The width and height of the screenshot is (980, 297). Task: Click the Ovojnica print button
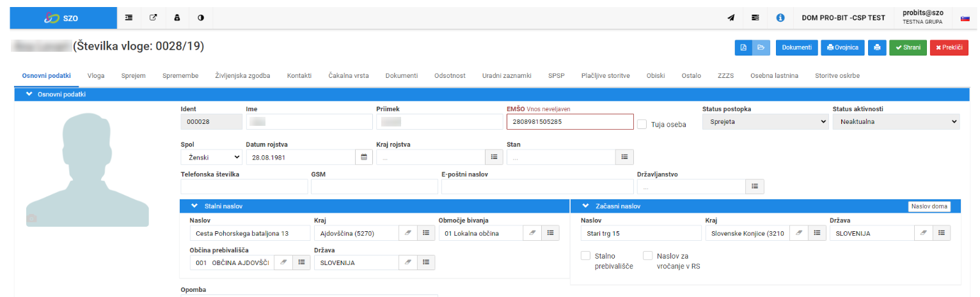coord(842,48)
